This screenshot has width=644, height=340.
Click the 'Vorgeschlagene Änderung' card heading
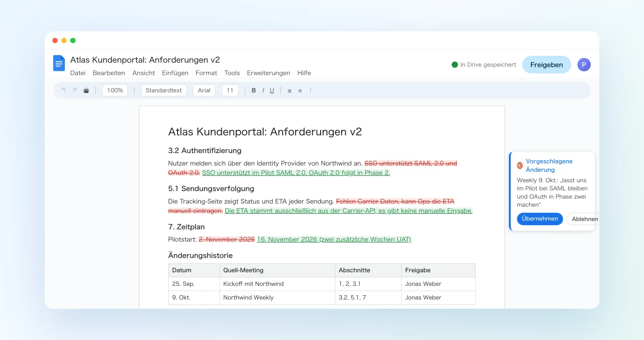tap(549, 166)
